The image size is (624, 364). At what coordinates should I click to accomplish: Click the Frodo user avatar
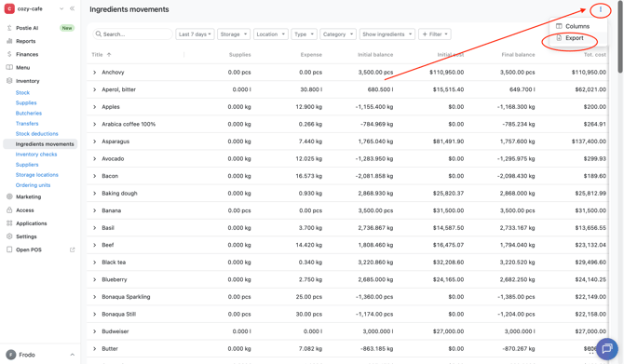[x=11, y=355]
